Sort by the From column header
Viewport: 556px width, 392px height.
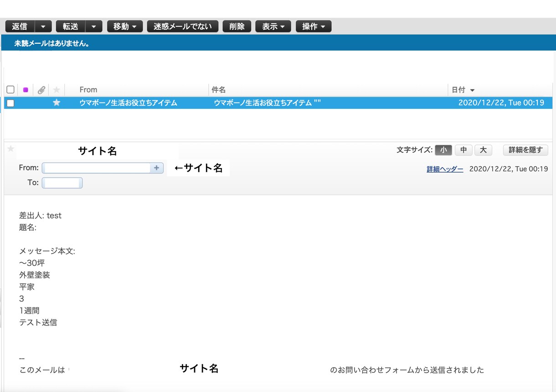[x=88, y=90]
